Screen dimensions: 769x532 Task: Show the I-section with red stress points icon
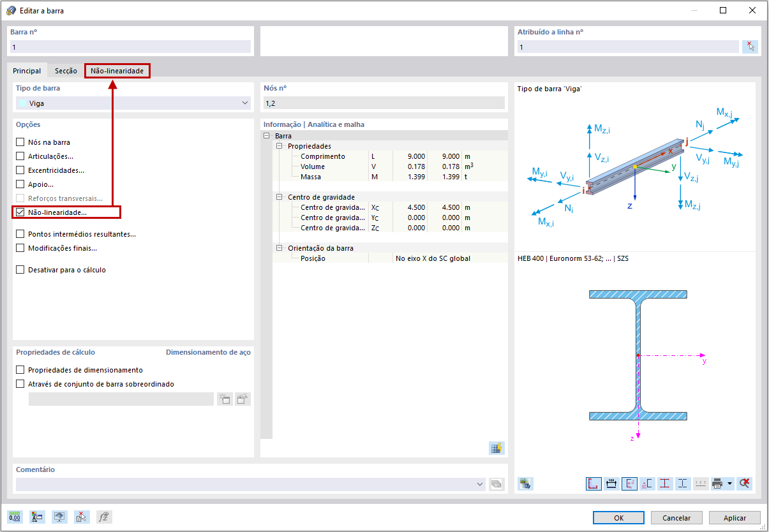point(665,484)
